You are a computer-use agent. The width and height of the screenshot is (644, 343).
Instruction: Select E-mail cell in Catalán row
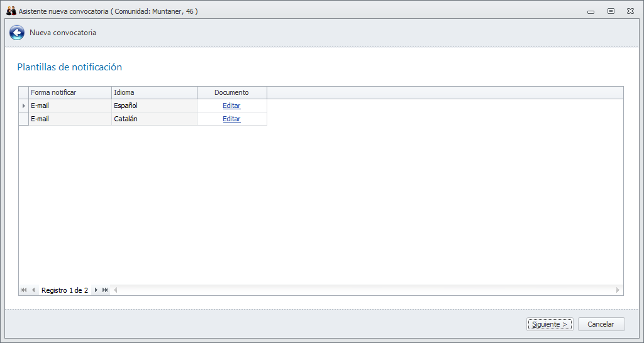70,119
